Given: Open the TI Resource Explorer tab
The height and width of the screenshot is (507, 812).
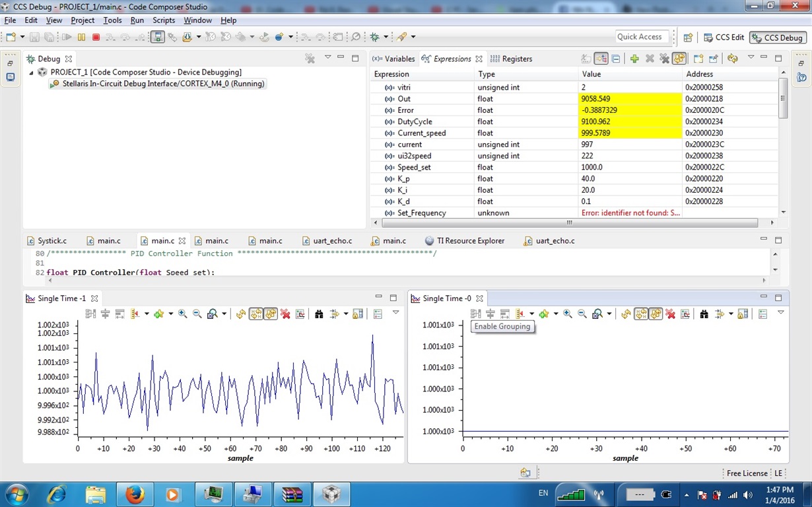Looking at the screenshot, I should pyautogui.click(x=465, y=241).
